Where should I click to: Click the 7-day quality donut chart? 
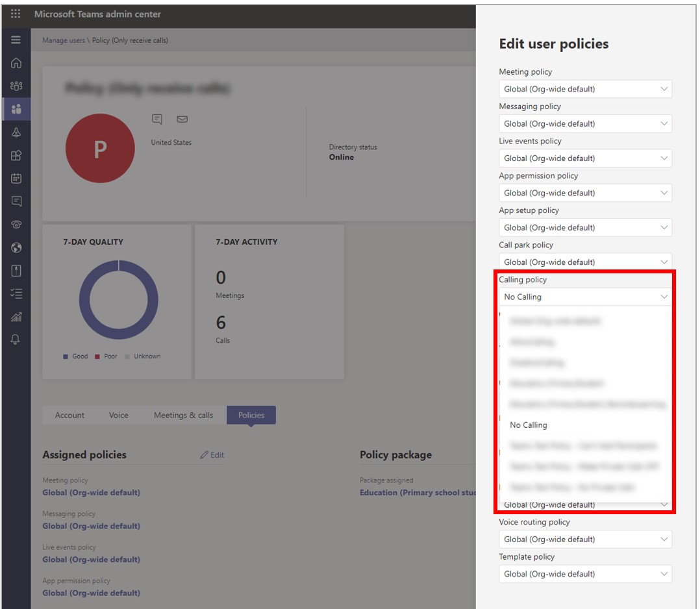pyautogui.click(x=119, y=299)
